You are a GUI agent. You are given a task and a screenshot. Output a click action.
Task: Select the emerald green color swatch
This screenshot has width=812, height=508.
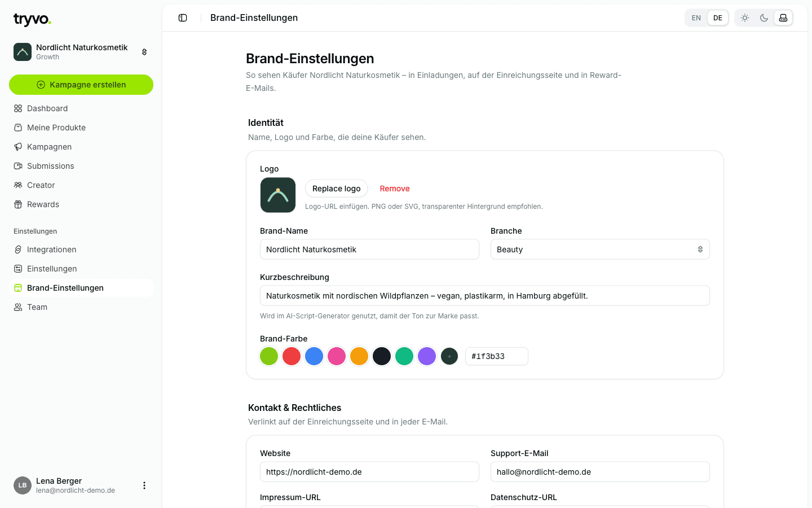click(x=404, y=356)
